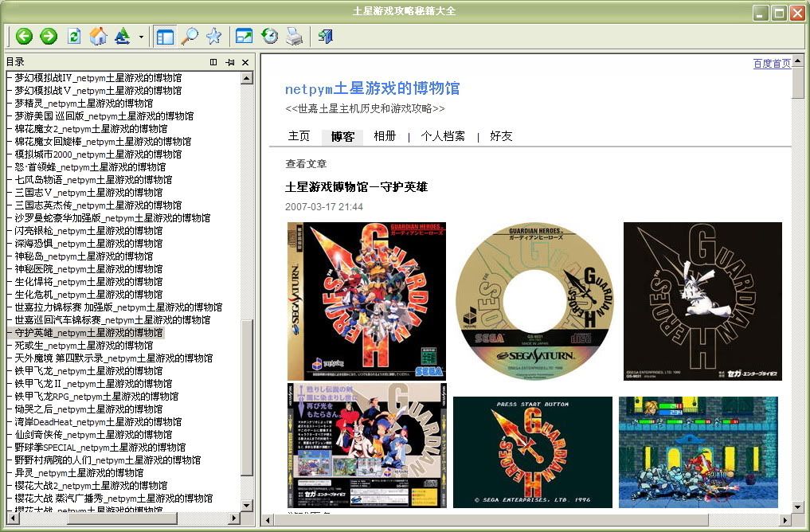Viewport: 810px width, 532px height.
Task: Click page vertical scroll up arrow
Action: pos(797,61)
